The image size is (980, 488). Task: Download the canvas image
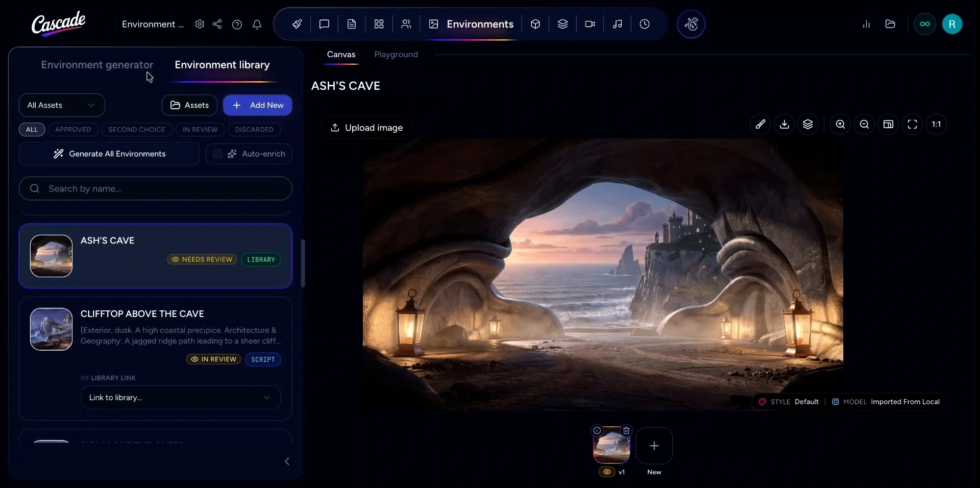pos(785,124)
